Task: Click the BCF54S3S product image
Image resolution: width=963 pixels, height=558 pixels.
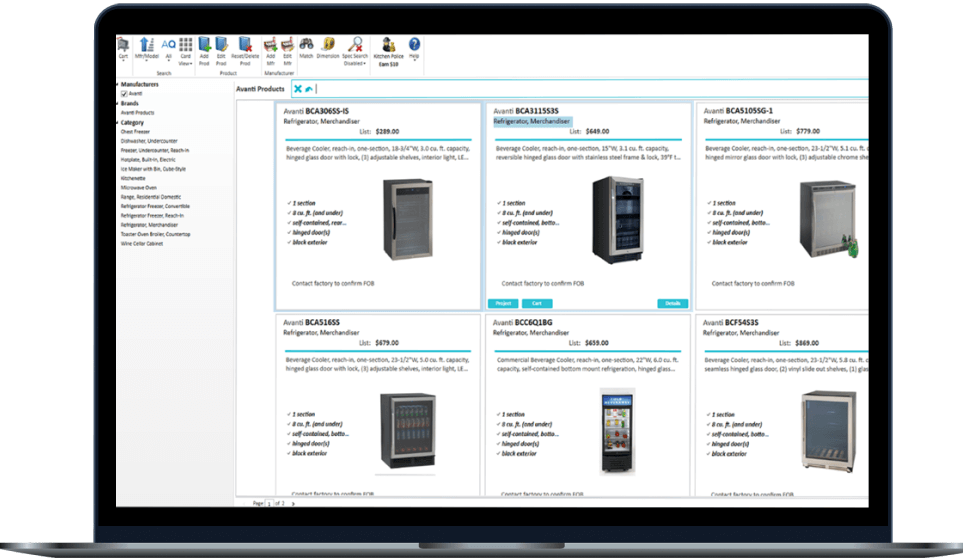Action: (x=829, y=431)
